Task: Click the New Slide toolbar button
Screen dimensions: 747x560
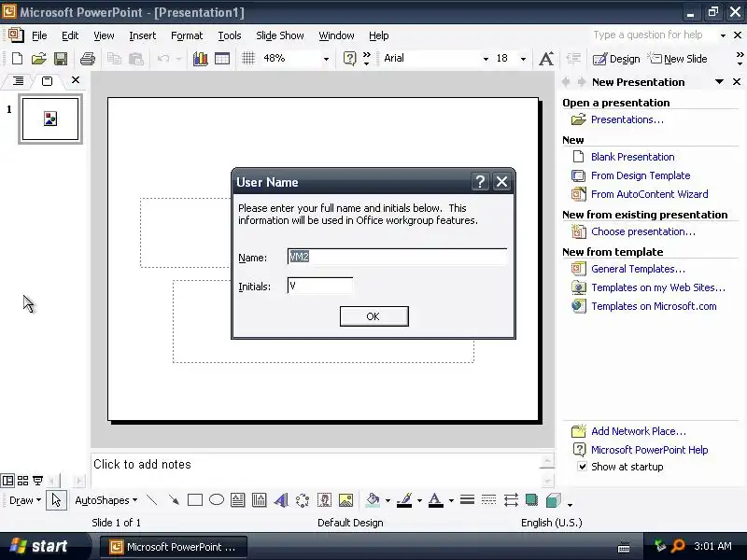Action: click(x=677, y=59)
